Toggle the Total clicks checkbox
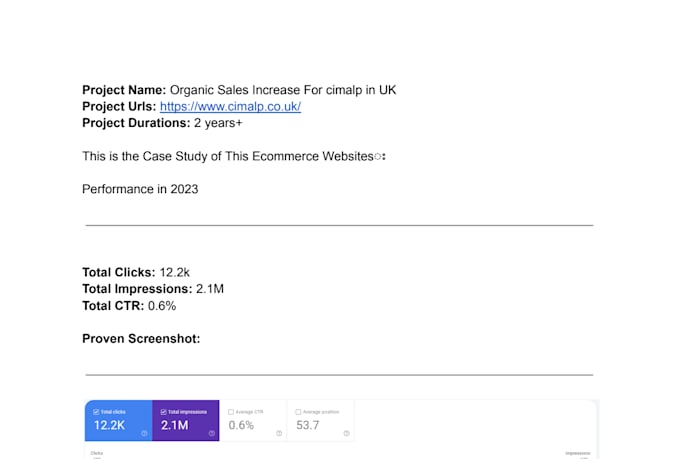 [96, 412]
